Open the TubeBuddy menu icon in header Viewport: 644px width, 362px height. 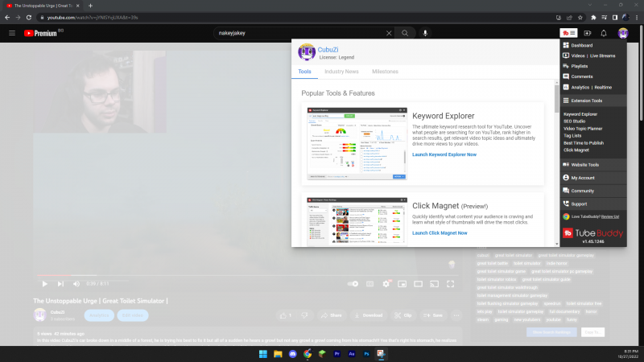(567, 33)
